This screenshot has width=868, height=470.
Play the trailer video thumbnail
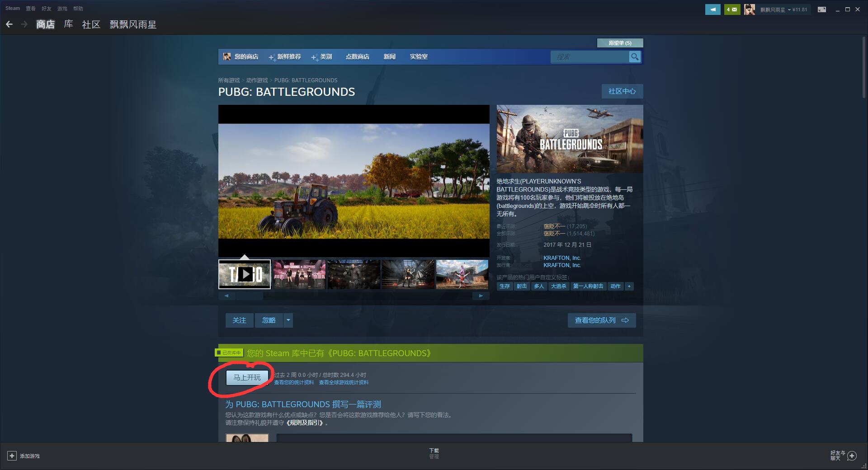245,274
